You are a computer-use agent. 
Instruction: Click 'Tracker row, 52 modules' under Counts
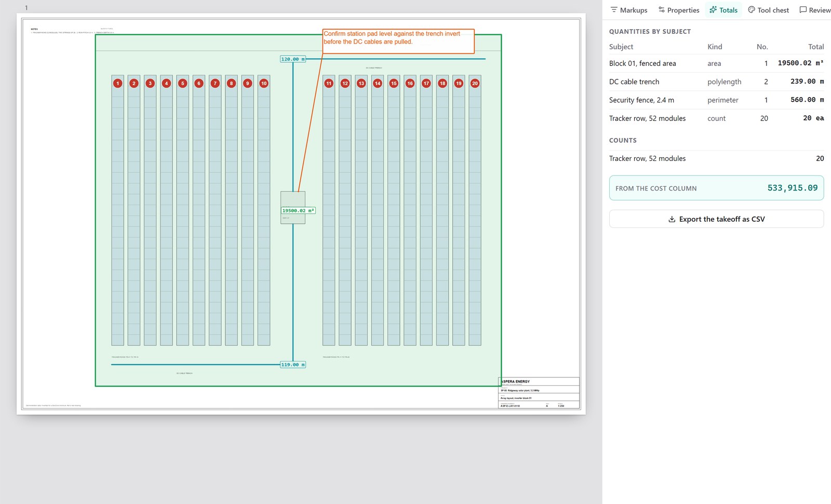[x=716, y=158]
